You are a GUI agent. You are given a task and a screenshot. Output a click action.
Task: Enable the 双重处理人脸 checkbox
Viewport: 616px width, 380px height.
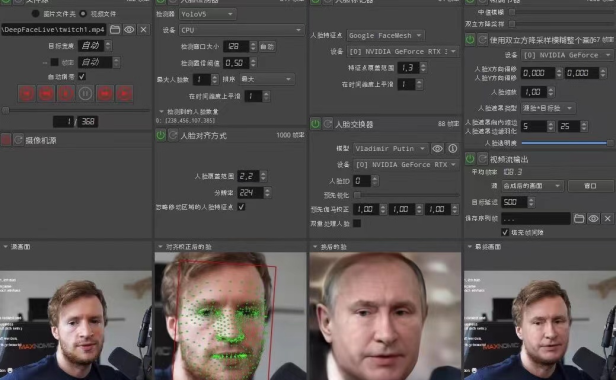pos(357,223)
